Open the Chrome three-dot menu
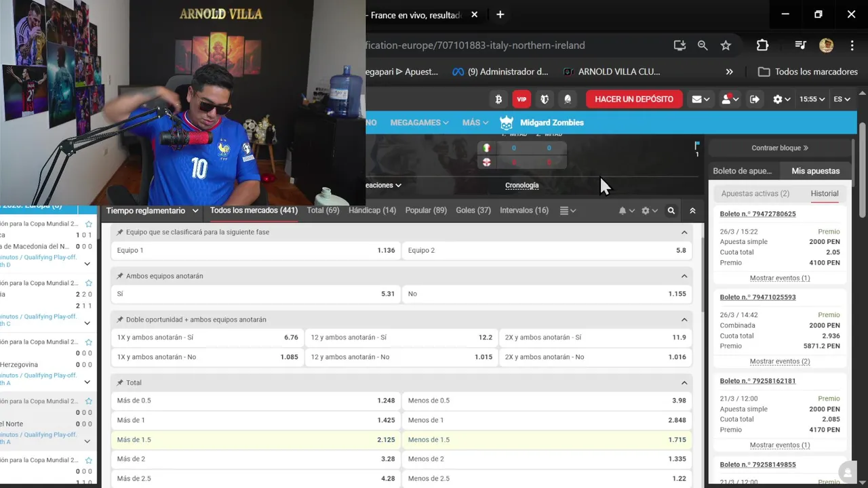The width and height of the screenshot is (868, 488). pyautogui.click(x=852, y=45)
